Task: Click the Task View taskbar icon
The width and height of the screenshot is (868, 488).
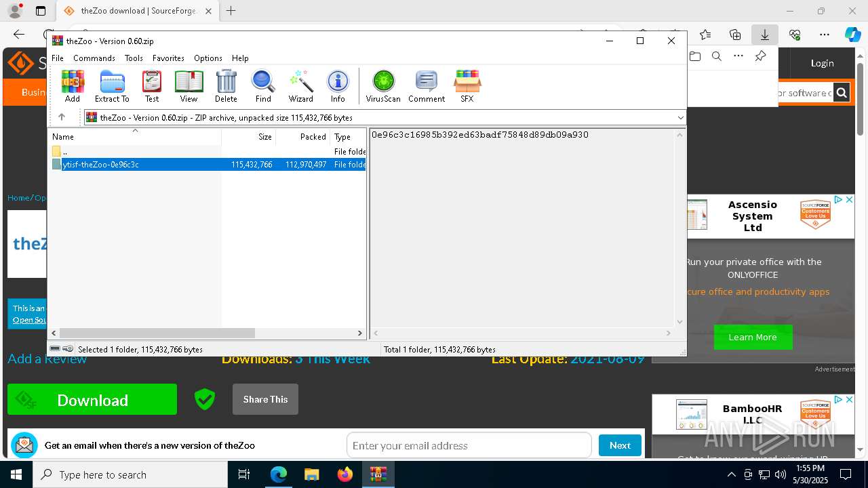Action: pyautogui.click(x=244, y=474)
